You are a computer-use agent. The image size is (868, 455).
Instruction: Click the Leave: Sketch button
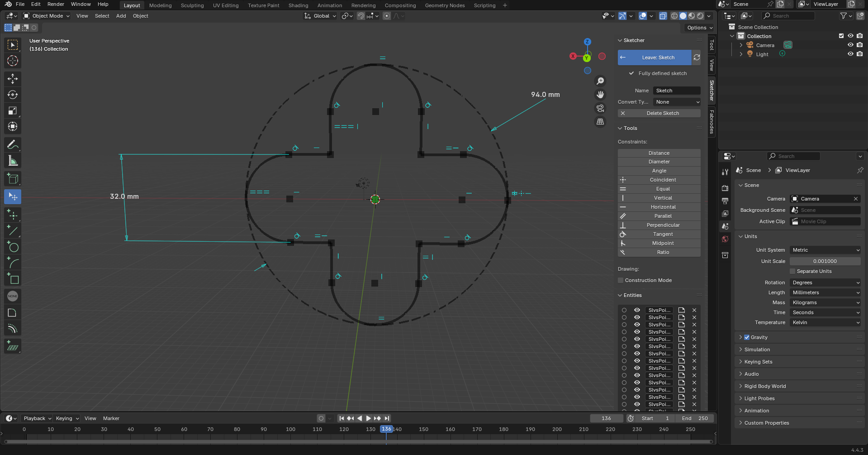(655, 57)
